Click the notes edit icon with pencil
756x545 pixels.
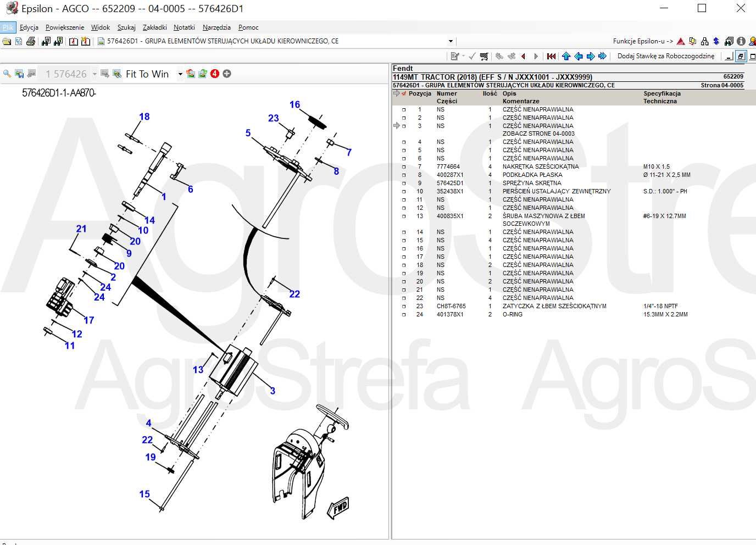coord(454,56)
